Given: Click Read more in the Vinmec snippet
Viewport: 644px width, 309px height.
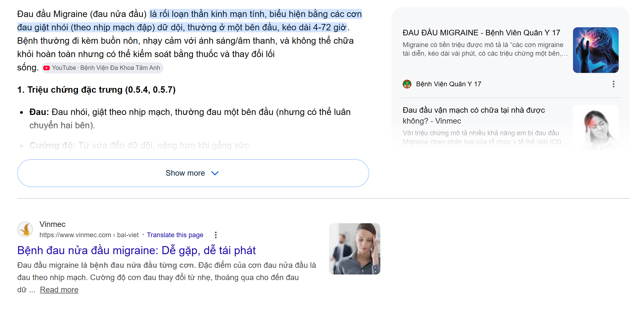Looking at the screenshot, I should (59, 290).
